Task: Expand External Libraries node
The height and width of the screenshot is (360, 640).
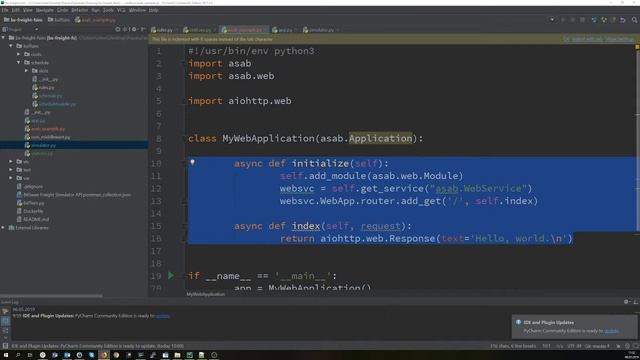Action: (x=3, y=228)
